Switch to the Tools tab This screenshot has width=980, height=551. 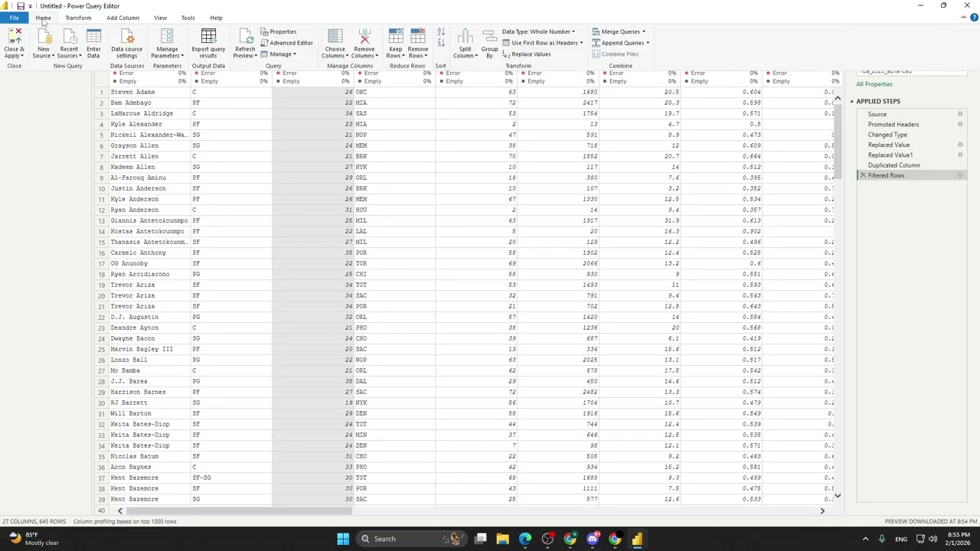click(188, 18)
